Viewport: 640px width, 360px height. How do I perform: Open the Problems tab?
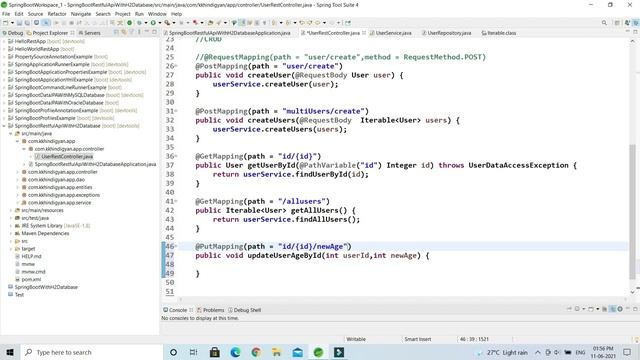click(211, 310)
